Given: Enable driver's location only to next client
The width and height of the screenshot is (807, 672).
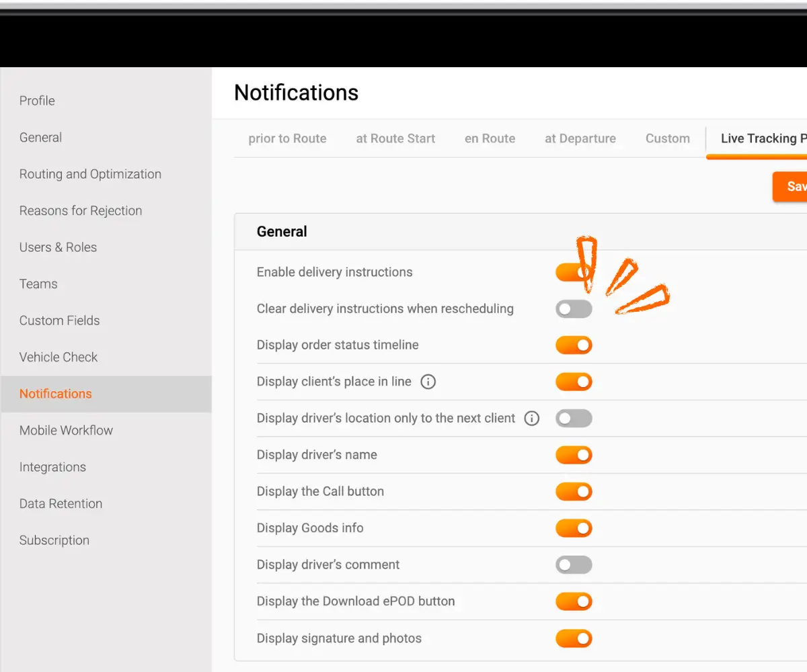Looking at the screenshot, I should coord(574,419).
